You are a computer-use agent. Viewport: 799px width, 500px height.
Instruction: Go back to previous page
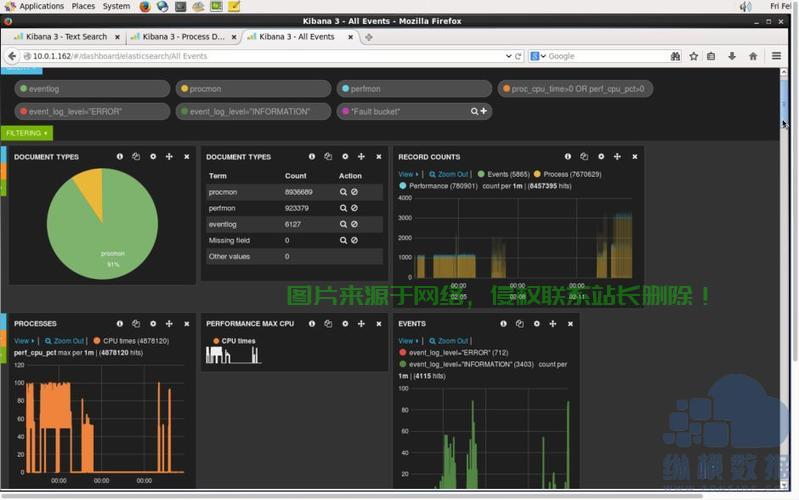12,56
